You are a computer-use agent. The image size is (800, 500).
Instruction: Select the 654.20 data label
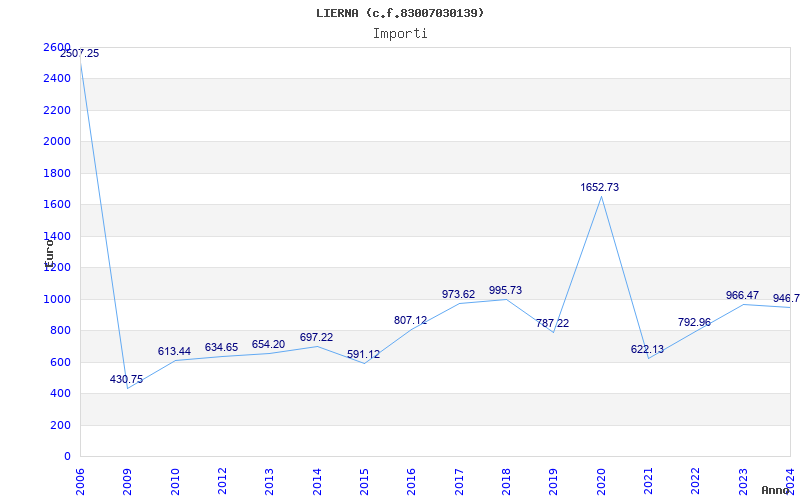(268, 344)
